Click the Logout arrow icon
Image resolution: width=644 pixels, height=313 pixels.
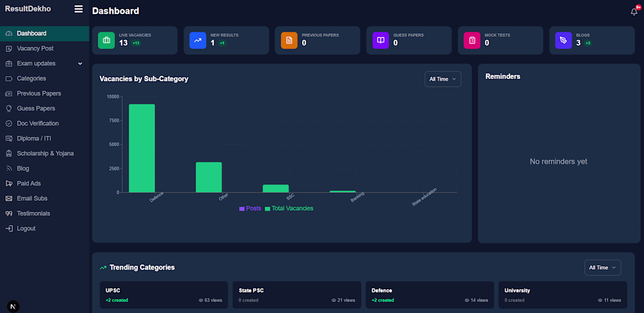(x=9, y=229)
